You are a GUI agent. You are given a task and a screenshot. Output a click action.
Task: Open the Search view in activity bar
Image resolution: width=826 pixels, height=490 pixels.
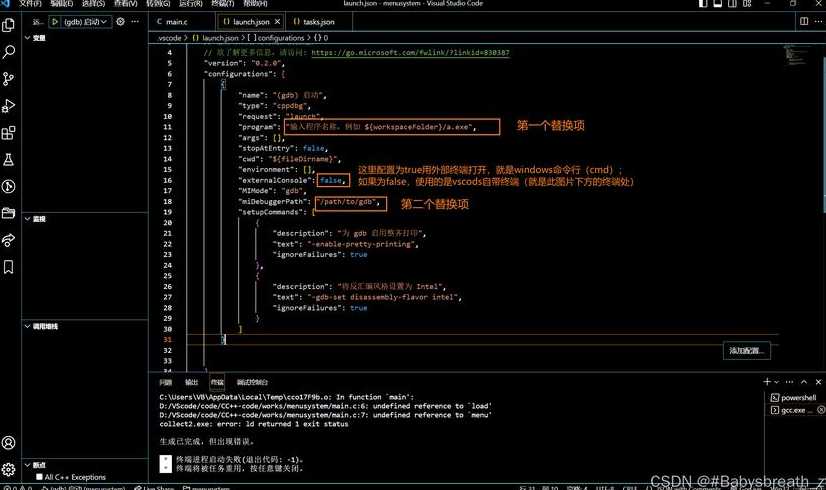(x=8, y=52)
